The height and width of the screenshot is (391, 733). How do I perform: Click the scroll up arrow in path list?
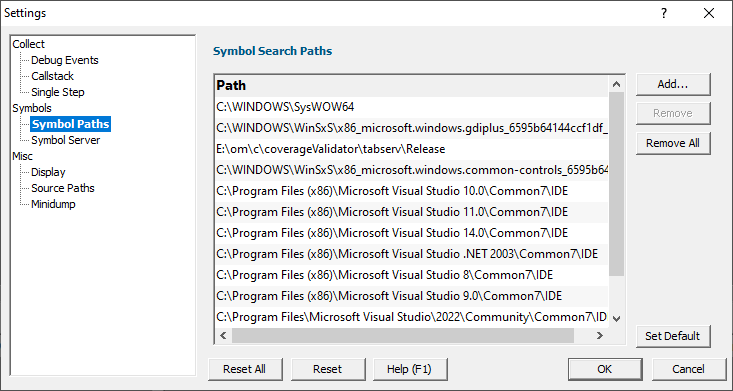pos(616,85)
